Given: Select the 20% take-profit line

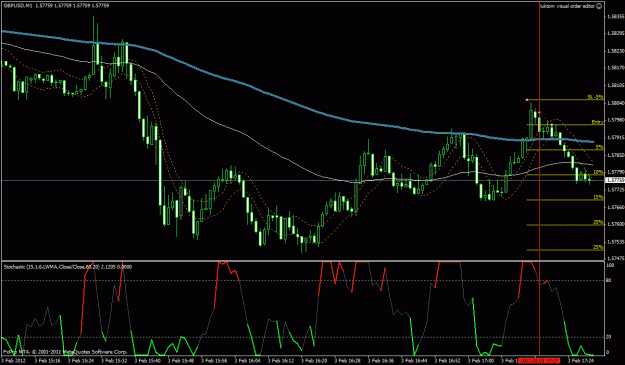Looking at the screenshot, I should click(x=565, y=225).
